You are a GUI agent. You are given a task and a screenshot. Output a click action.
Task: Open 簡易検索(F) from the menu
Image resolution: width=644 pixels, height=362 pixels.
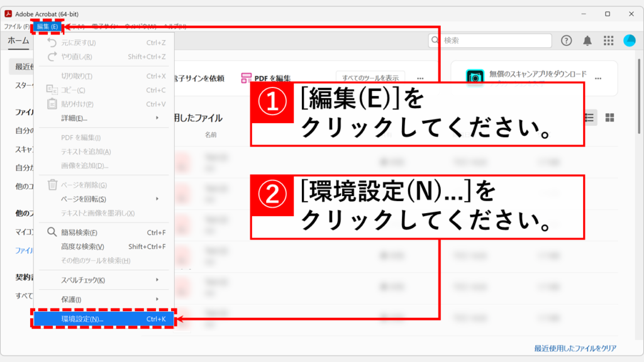click(x=104, y=233)
